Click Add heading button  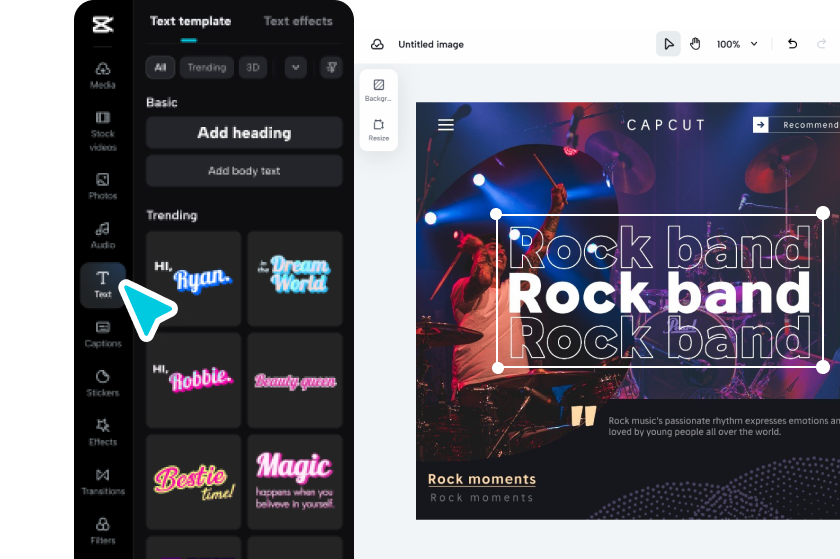coord(244,132)
